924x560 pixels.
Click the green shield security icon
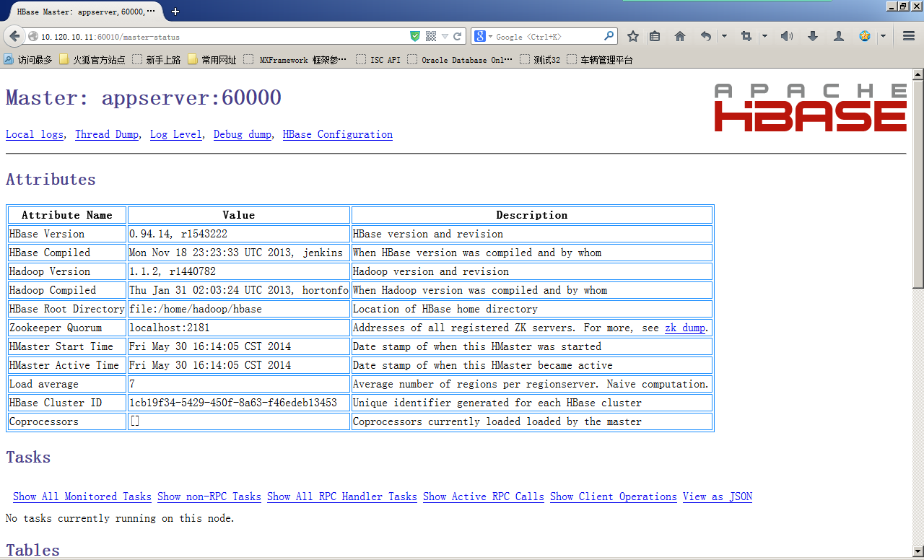(x=415, y=36)
